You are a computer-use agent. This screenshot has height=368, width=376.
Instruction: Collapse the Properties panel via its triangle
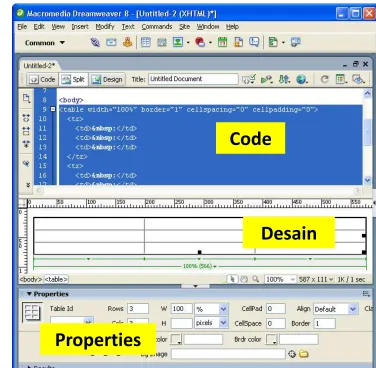click(29, 294)
